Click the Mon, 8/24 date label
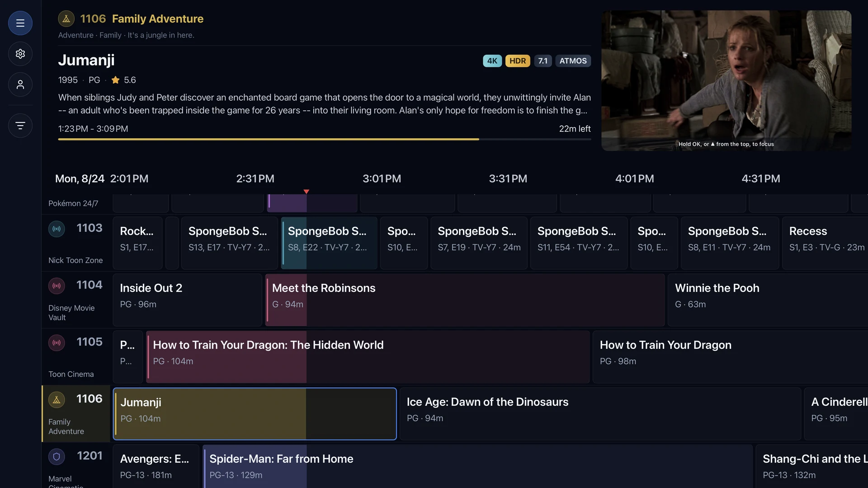This screenshot has height=488, width=868. click(80, 178)
